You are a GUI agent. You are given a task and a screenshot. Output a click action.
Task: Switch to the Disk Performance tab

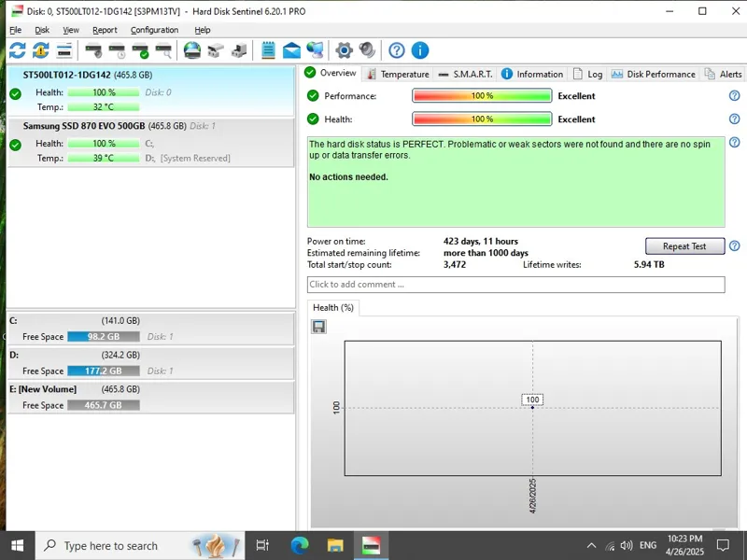pyautogui.click(x=653, y=75)
